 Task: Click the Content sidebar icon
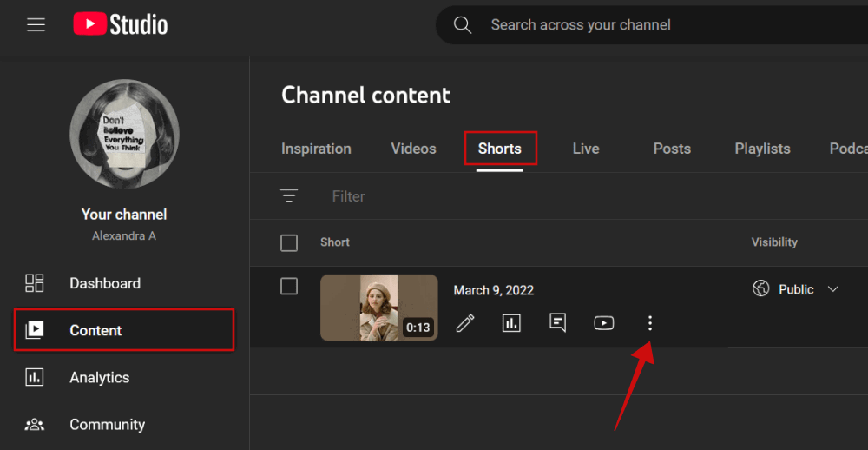coord(35,330)
